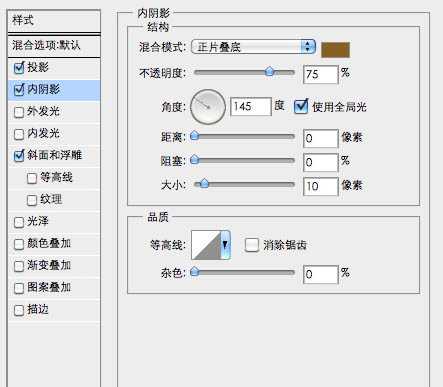This screenshot has width=443, height=387.
Task: Click the 杂色 noise value field
Action: click(321, 275)
